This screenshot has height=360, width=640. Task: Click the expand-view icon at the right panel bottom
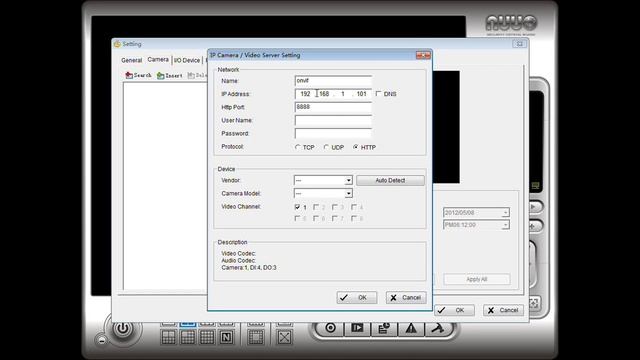point(534,303)
